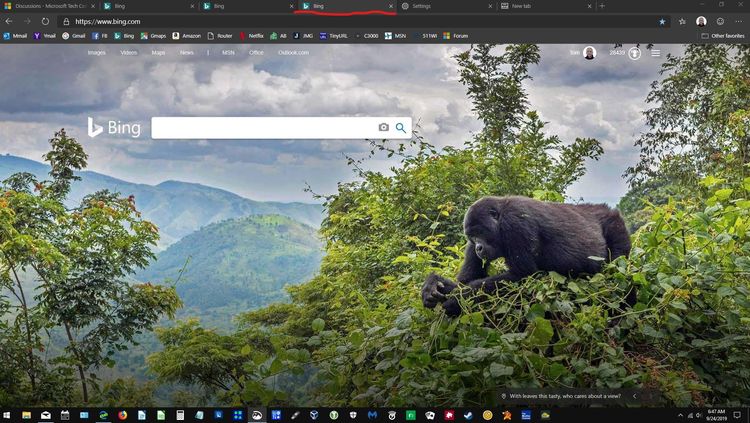This screenshot has width=750, height=423.
Task: Open Videos in Bing's top navigation
Action: (128, 53)
